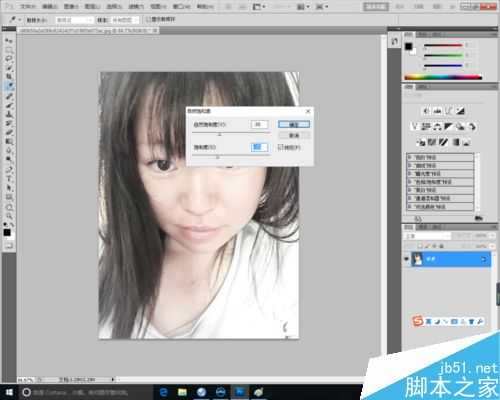Click the Black & White adjustment icon
500x400 pixels.
click(x=448, y=126)
